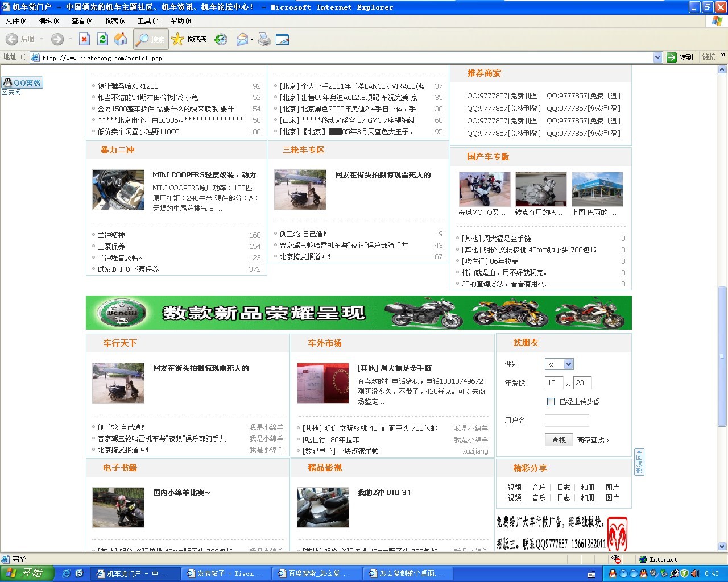Screen dimensions: 728x582
Task: Close the QQ widget via 关闭
Action: pyautogui.click(x=11, y=92)
